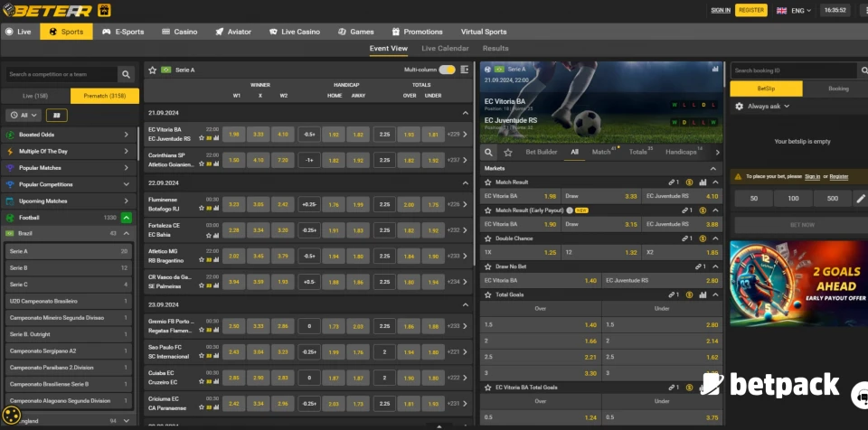Click the pencil icon to edit stake amounts
This screenshot has height=430, width=868.
click(x=859, y=198)
